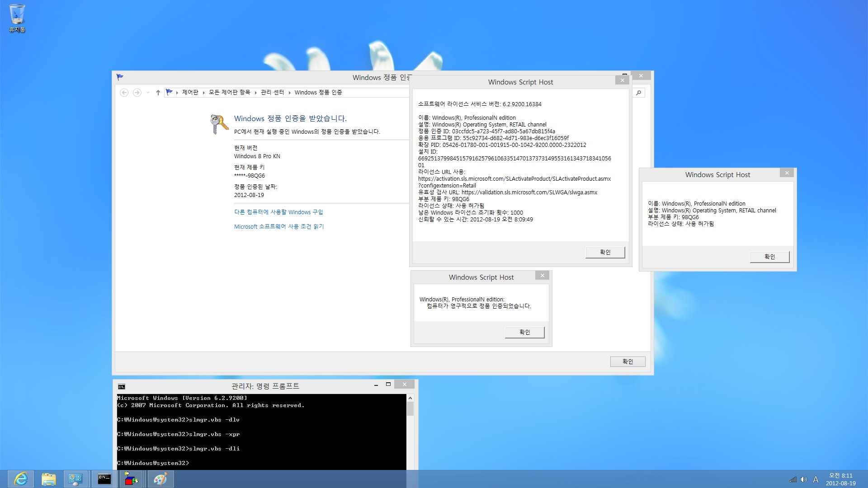Click 'slmgr.vbs -xpr' line in command prompt

pyautogui.click(x=178, y=434)
